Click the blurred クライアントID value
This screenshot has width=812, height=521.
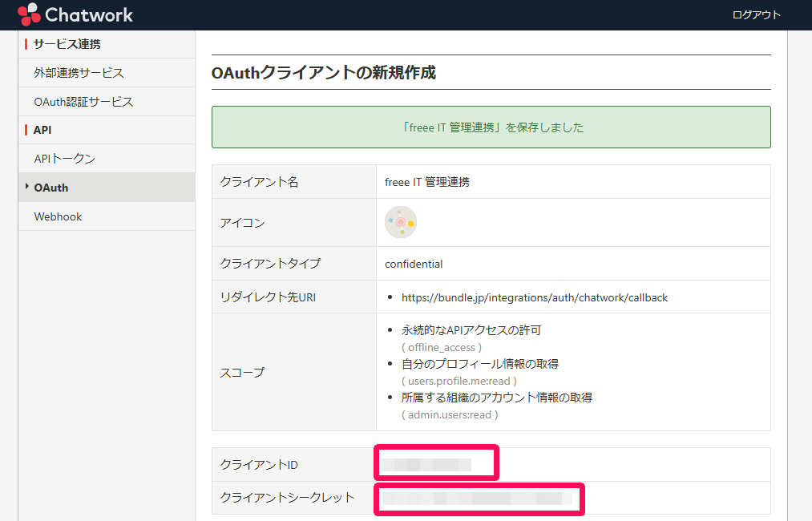426,465
